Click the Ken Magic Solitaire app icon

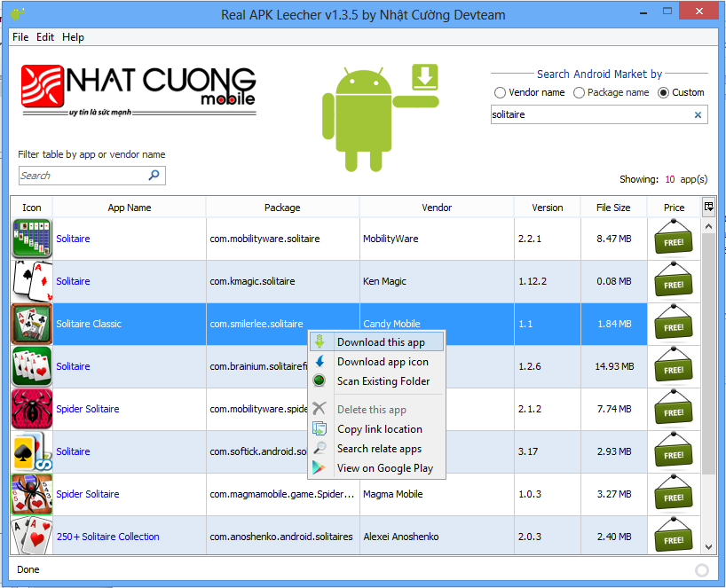click(31, 281)
